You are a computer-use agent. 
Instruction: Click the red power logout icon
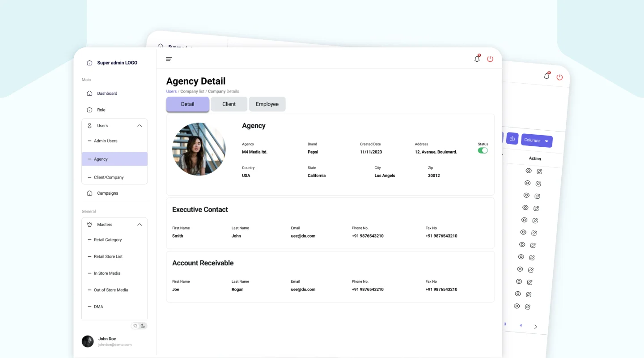(x=490, y=59)
